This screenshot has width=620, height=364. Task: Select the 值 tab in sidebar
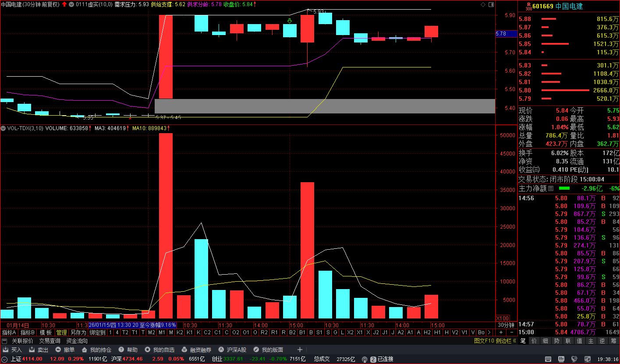pyautogui.click(x=579, y=341)
